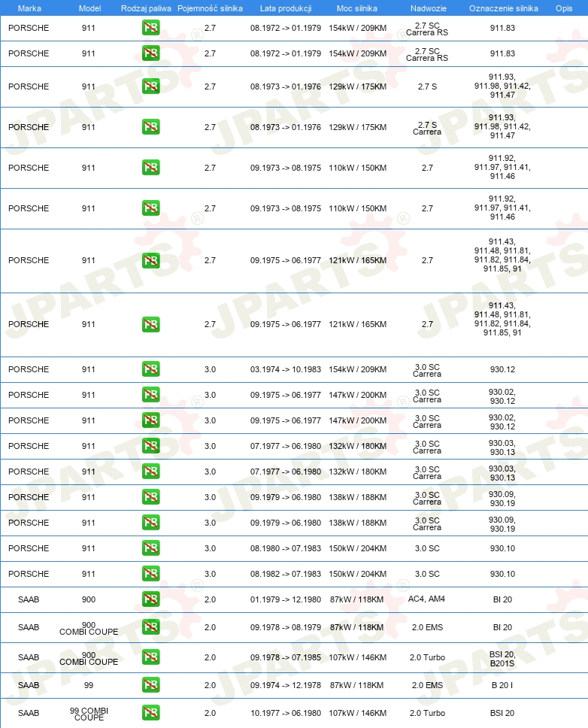Click 2.0 Turbo body in the 10.1977 row

427,713
